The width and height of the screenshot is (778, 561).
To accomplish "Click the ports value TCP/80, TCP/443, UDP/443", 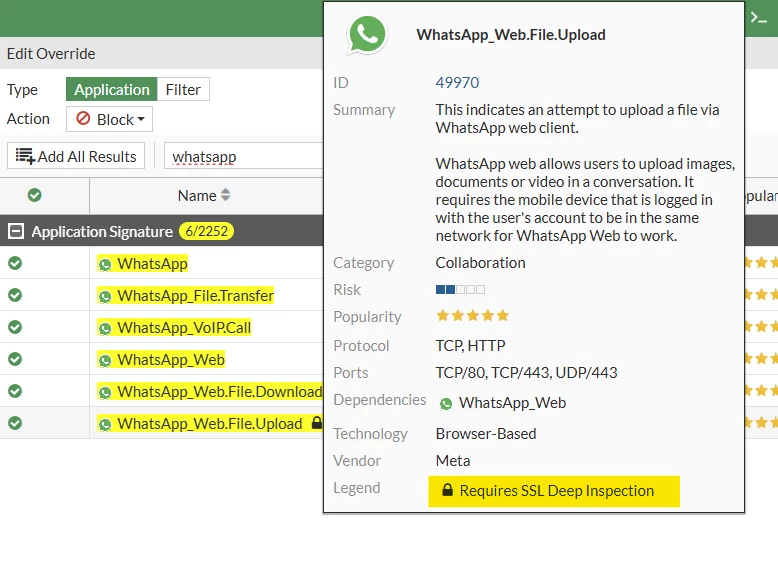I will tap(526, 373).
